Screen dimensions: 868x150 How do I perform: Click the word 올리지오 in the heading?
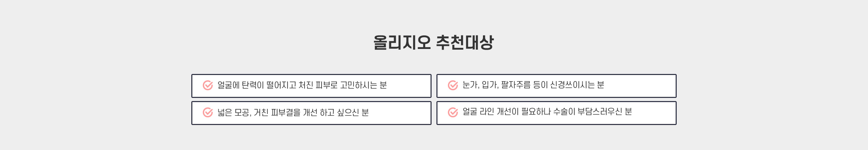tap(402, 42)
